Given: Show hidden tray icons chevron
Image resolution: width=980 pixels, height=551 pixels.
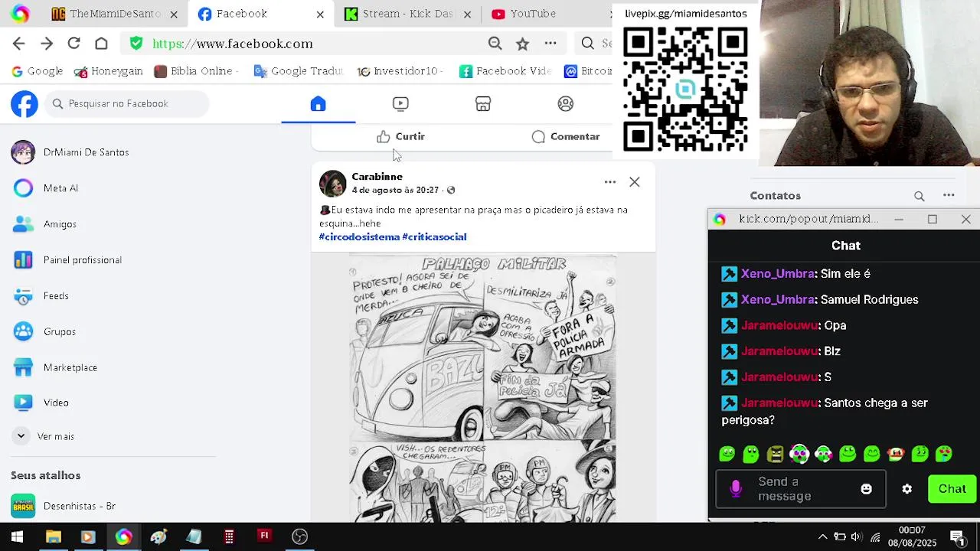Looking at the screenshot, I should [823, 537].
